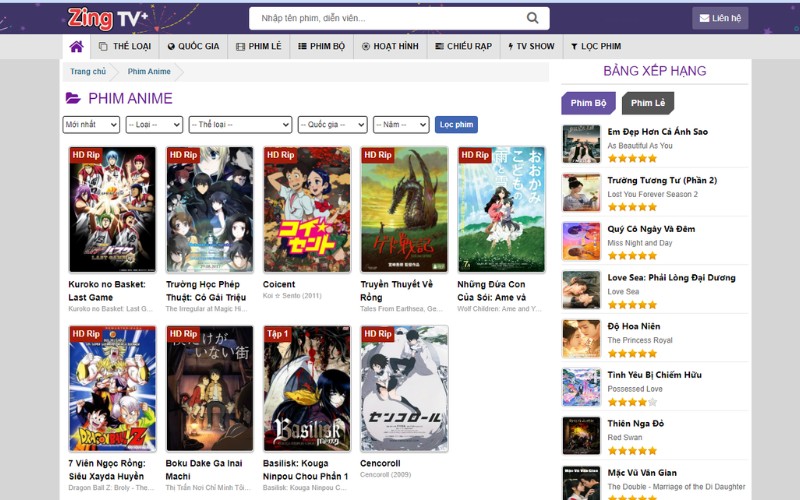This screenshot has width=800, height=500.
Task: Click rating stars under Lost You Forever Season 2
Action: [632, 207]
